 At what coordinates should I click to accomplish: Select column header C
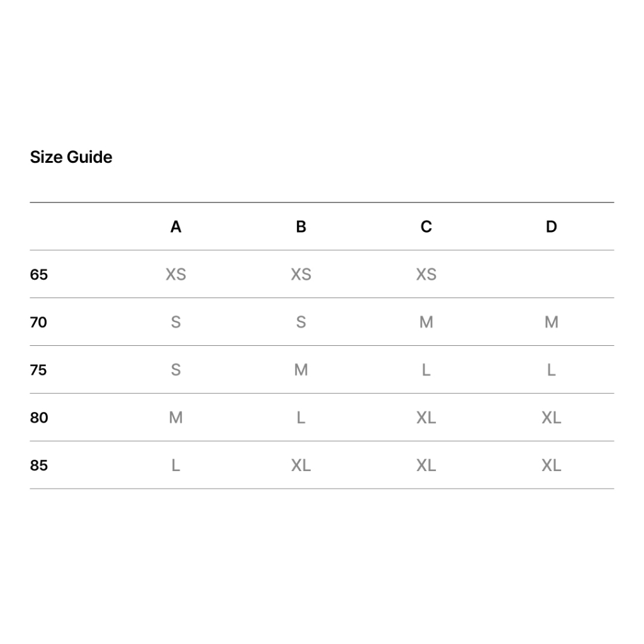(x=426, y=226)
